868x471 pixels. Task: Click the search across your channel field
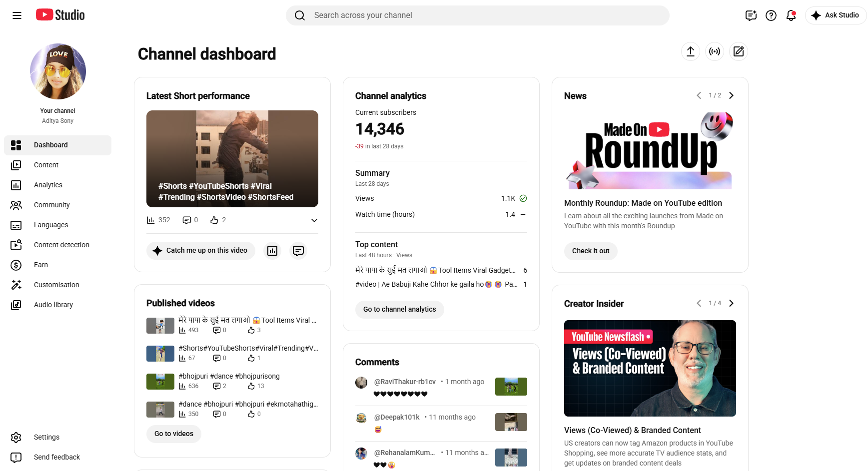click(x=478, y=15)
